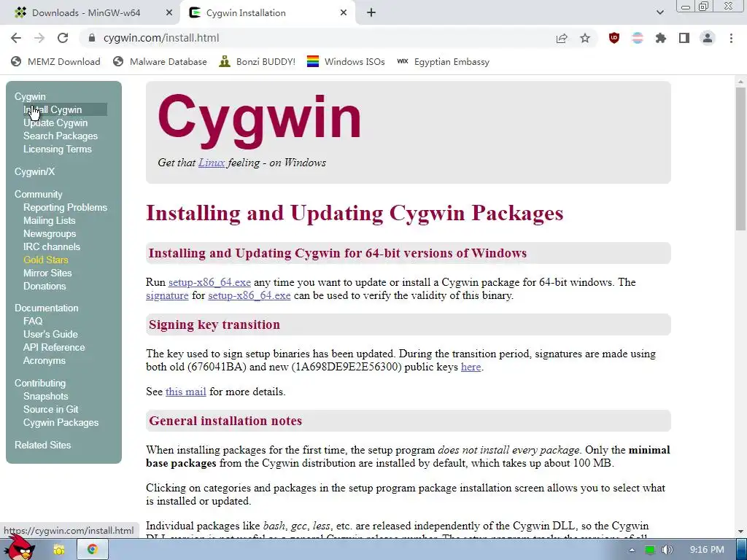Open a new tab with the plus button
The width and height of the screenshot is (747, 560).
[x=371, y=13]
